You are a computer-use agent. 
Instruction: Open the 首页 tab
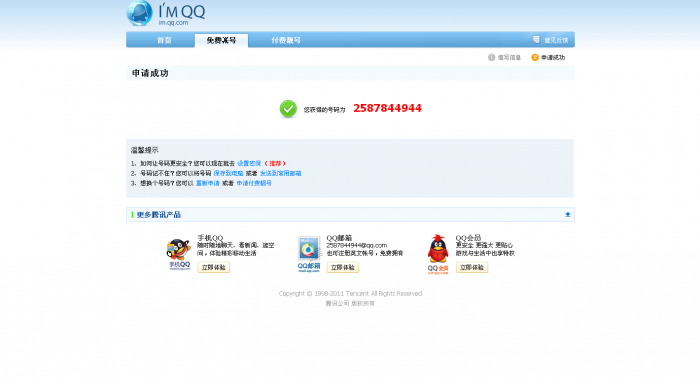point(164,40)
